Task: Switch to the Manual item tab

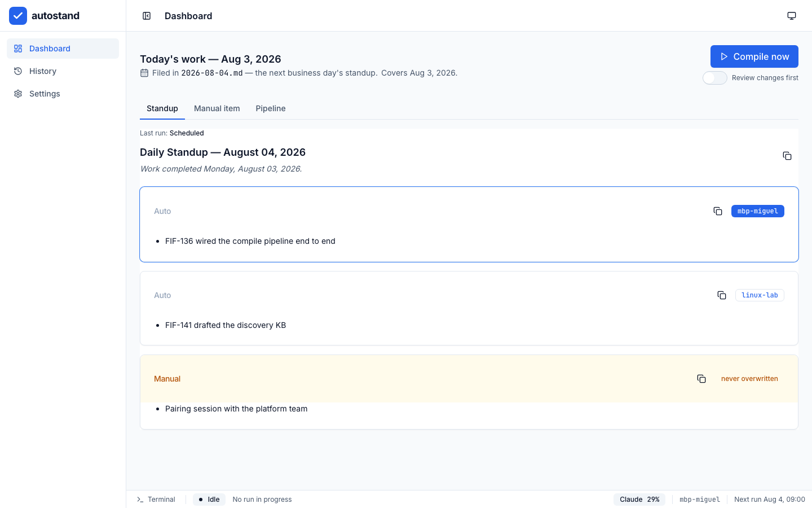Action: coord(217,108)
